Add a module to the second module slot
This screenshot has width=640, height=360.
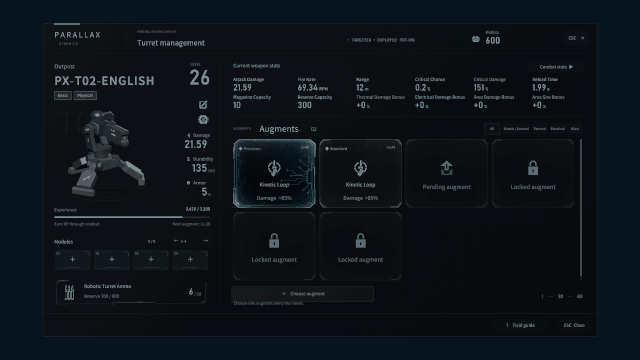[111, 260]
